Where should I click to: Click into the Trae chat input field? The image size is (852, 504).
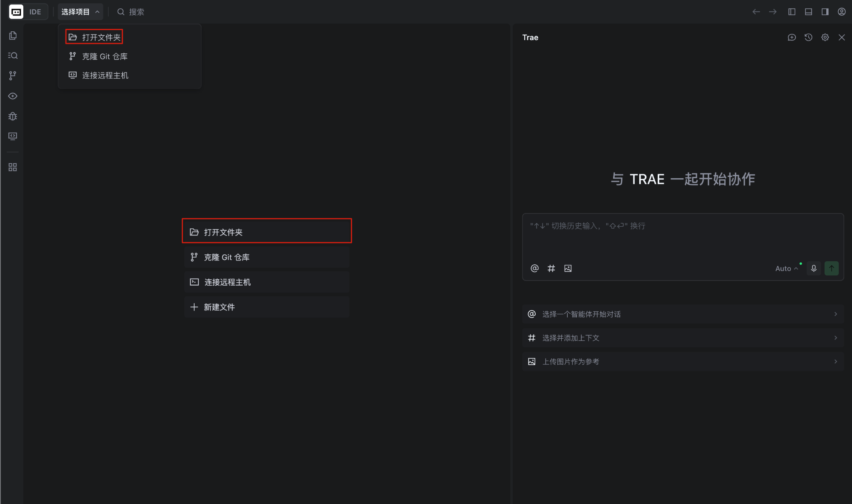683,237
